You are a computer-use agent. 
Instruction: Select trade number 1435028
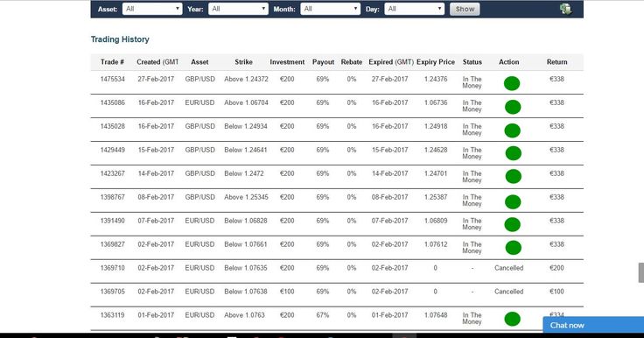[x=113, y=126]
